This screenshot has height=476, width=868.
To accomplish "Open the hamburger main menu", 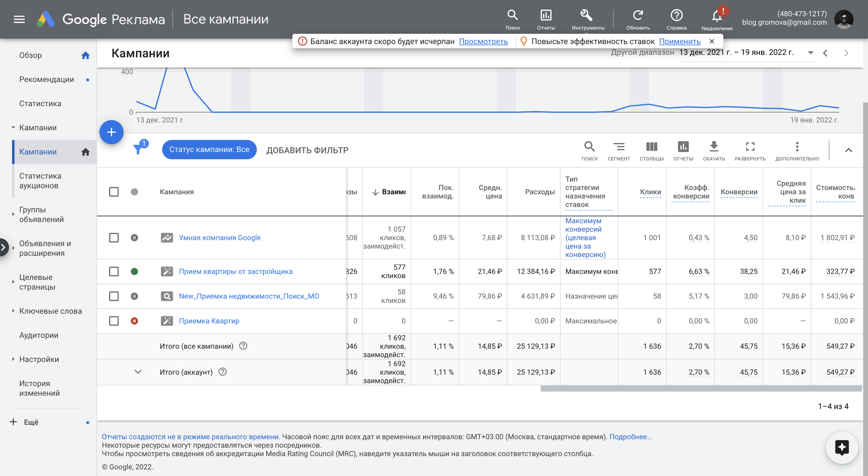I will click(x=19, y=19).
